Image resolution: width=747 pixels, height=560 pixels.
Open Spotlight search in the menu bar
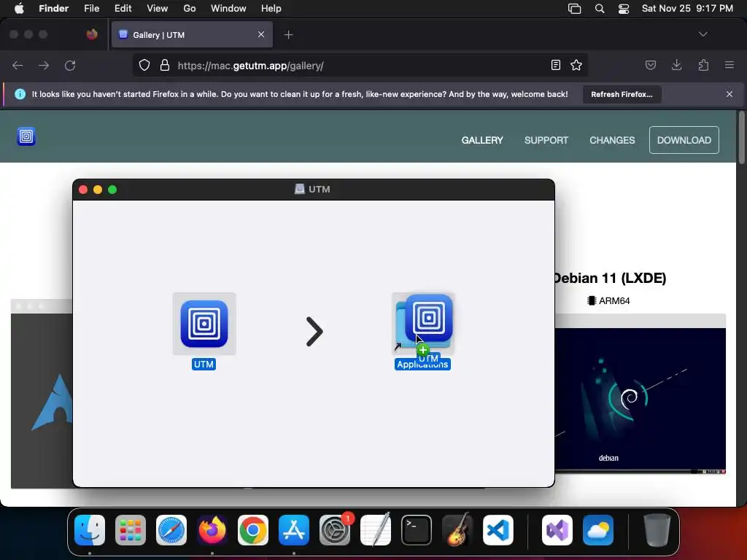click(x=600, y=9)
